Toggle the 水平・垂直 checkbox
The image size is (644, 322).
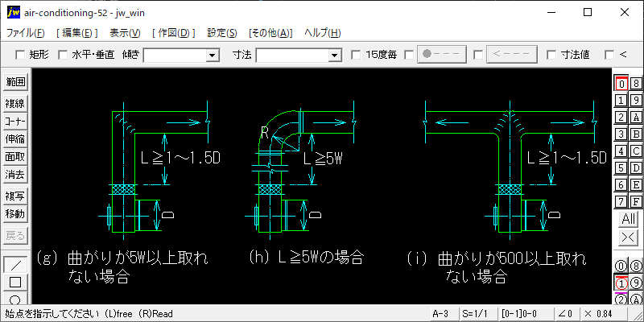pos(63,55)
